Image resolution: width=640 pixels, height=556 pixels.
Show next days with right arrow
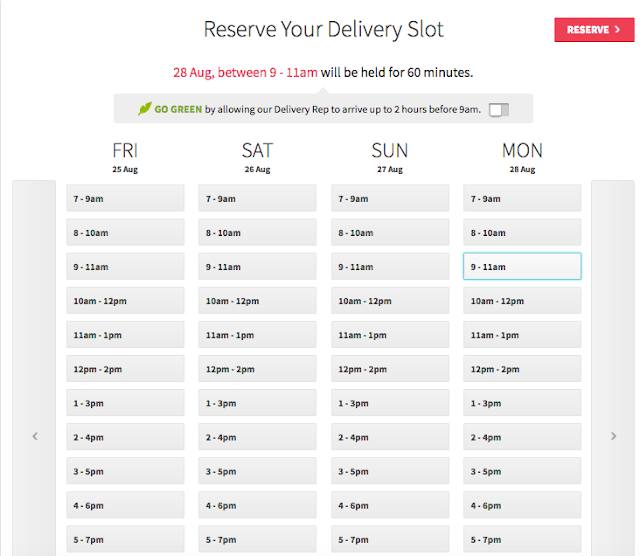(x=613, y=435)
